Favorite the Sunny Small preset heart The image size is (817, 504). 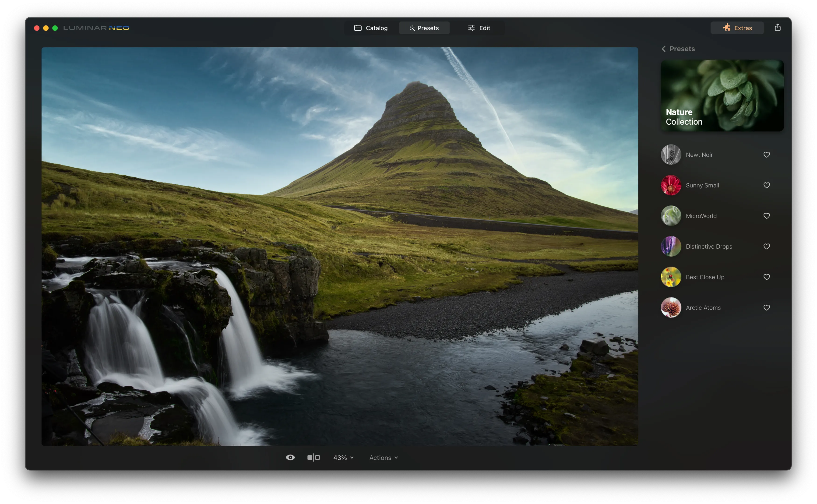tap(766, 185)
